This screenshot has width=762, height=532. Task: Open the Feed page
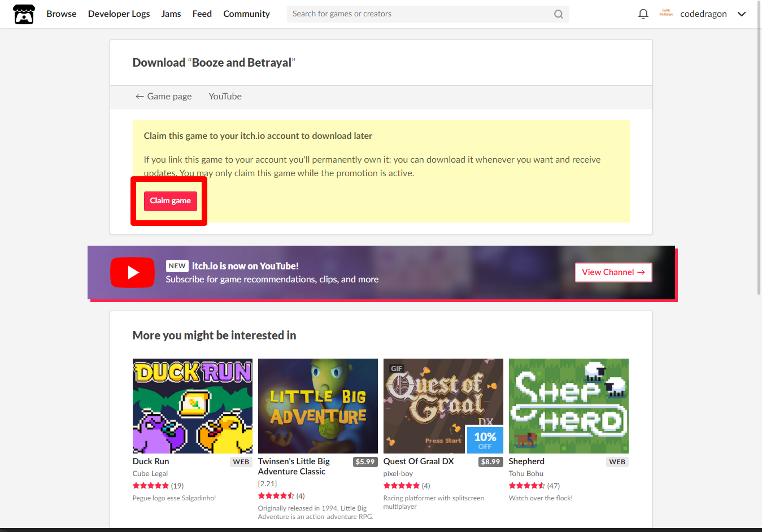pos(202,14)
